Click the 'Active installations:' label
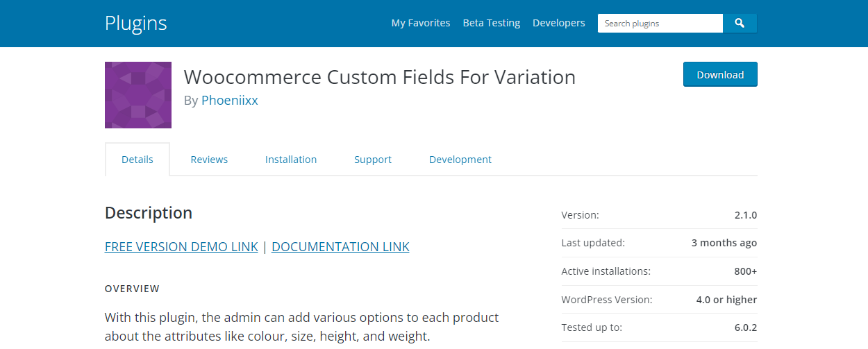Screen dimensions: 868x349 coord(606,271)
